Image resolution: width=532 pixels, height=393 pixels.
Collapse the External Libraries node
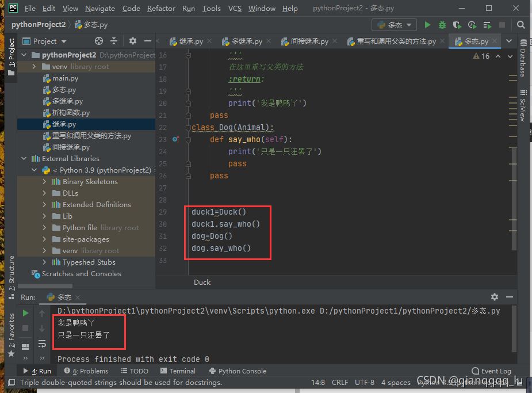(24, 159)
